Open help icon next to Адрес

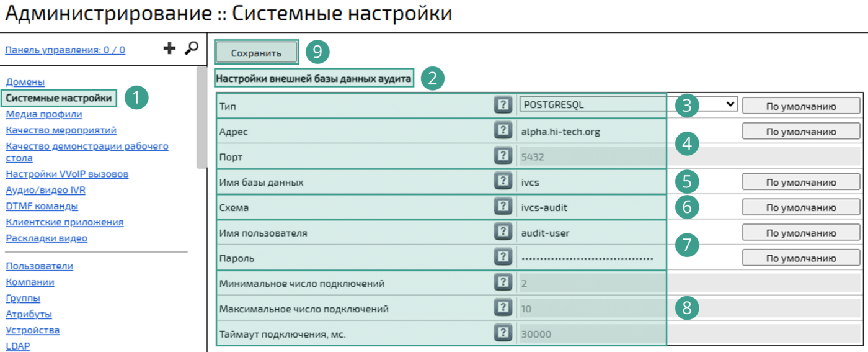(x=503, y=130)
